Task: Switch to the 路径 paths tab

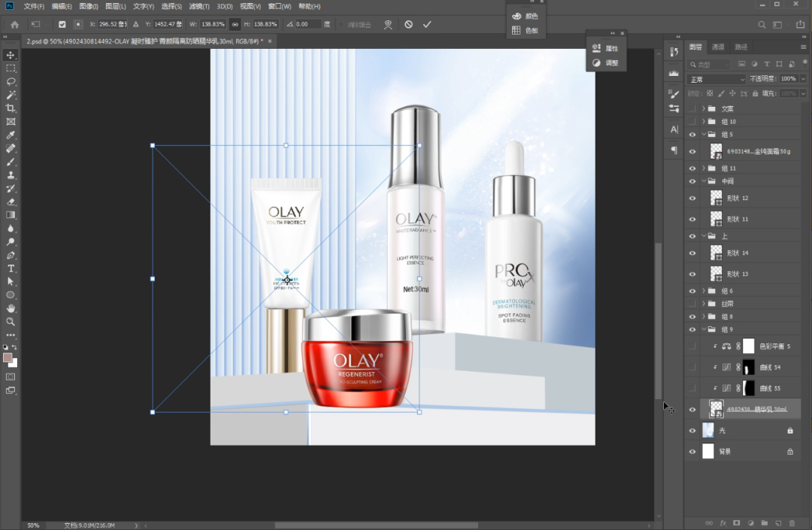Action: click(x=741, y=47)
